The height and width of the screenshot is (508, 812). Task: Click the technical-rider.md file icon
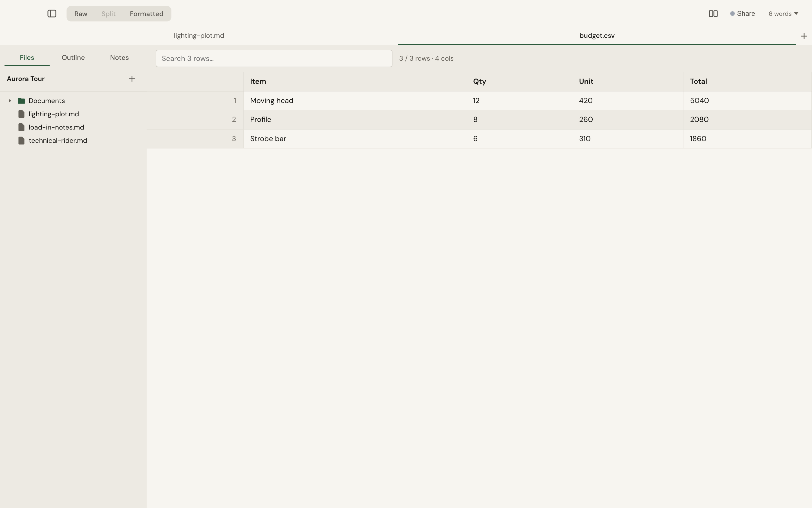21,141
